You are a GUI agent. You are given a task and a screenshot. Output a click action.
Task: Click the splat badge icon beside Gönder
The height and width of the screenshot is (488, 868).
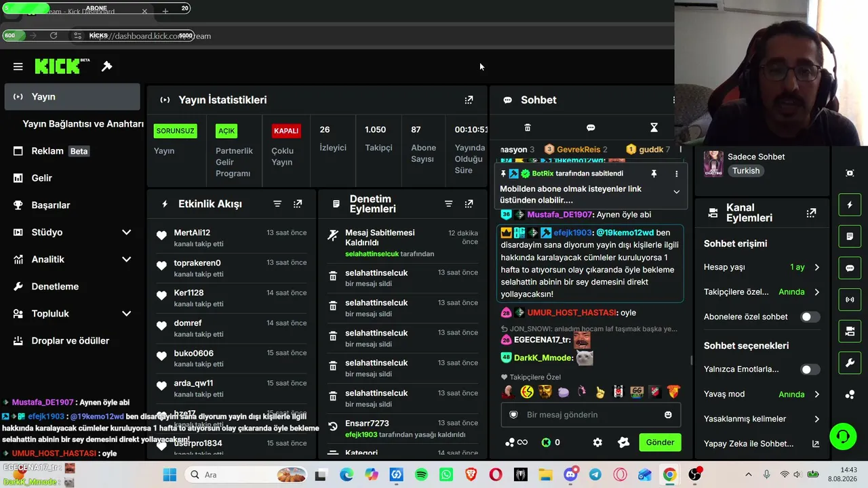624,443
